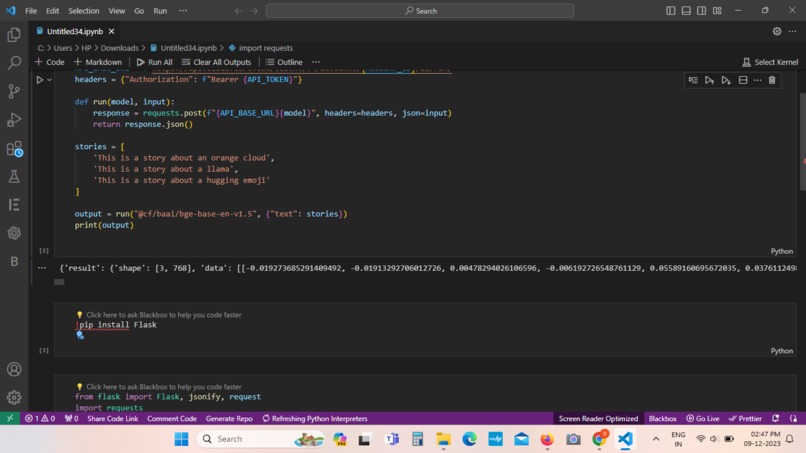
Task: Expand the run cell options chevron
Action: 49,80
